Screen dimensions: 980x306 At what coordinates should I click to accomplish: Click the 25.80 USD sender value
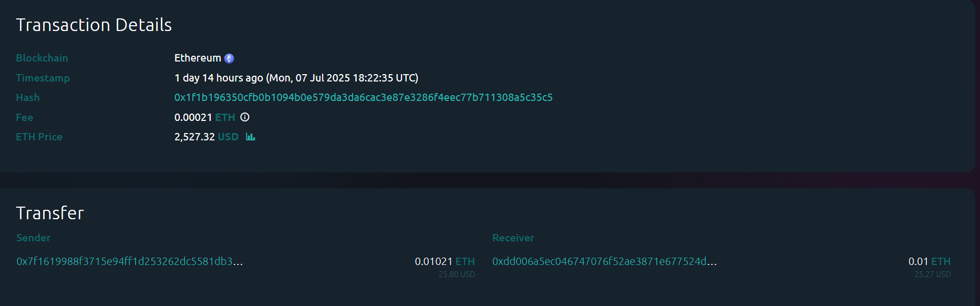(457, 274)
